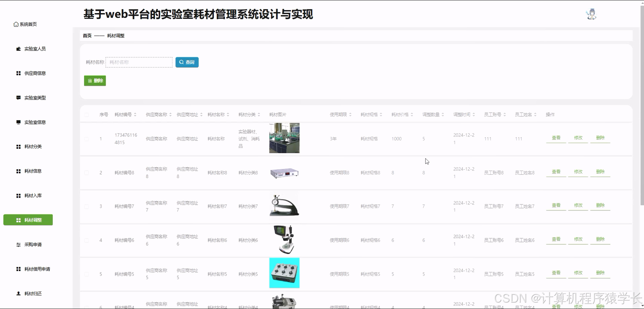Check the checkbox beside 耗材编号7
644x309 pixels.
point(86,206)
